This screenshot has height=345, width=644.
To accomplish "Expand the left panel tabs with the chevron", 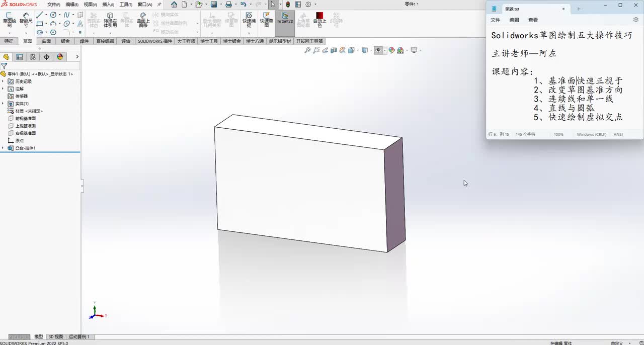I will pyautogui.click(x=77, y=57).
